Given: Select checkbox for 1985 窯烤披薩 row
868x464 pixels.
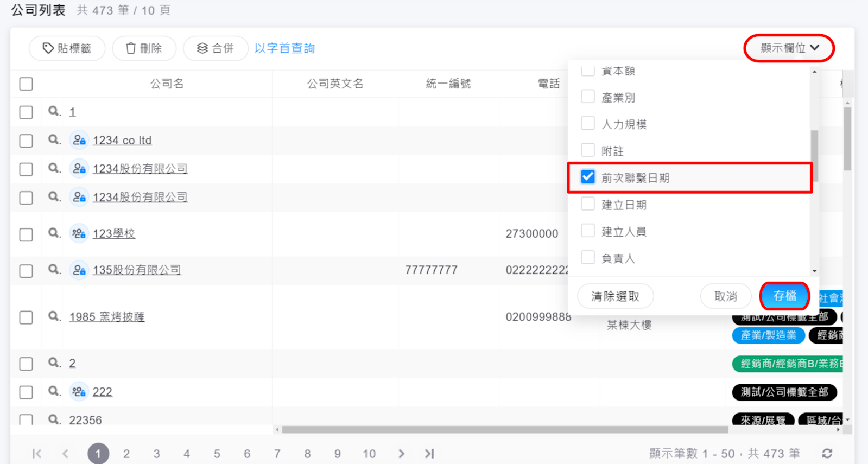Looking at the screenshot, I should (x=26, y=317).
